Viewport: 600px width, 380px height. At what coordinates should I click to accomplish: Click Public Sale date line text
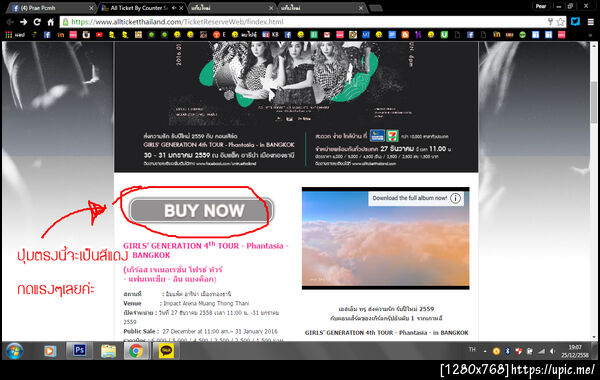point(201,331)
